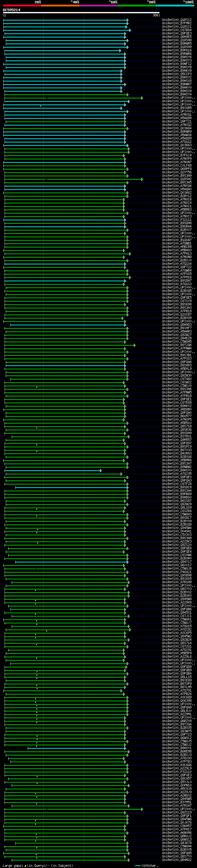Click the green ~80% identity legend segment

pos(137,6)
